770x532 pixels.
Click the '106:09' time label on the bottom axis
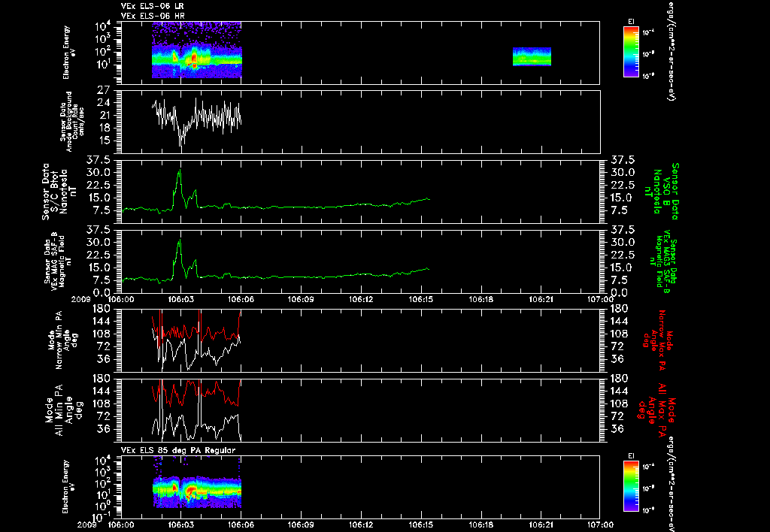pyautogui.click(x=301, y=524)
